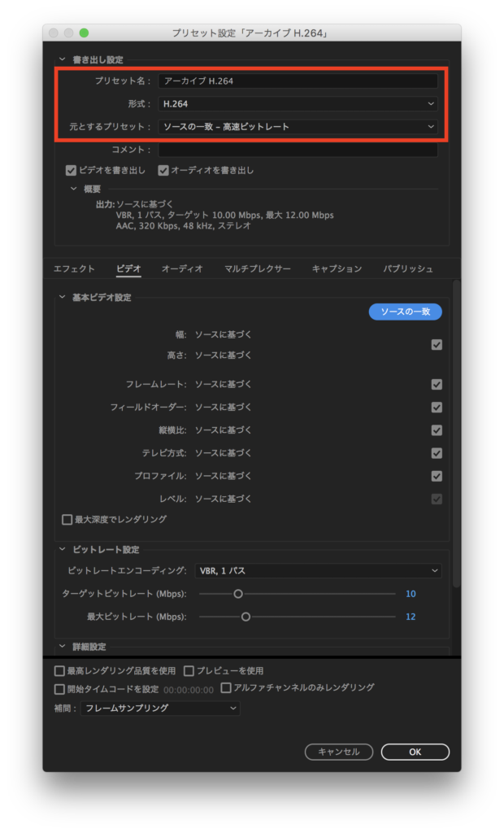
Task: Collapse the 概要 summary section
Action: coord(74,189)
